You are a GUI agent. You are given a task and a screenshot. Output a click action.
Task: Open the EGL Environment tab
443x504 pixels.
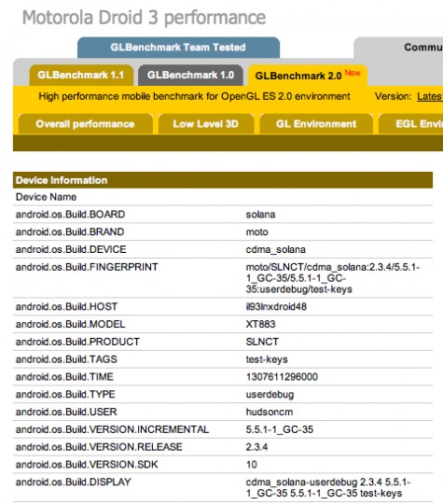tap(411, 124)
